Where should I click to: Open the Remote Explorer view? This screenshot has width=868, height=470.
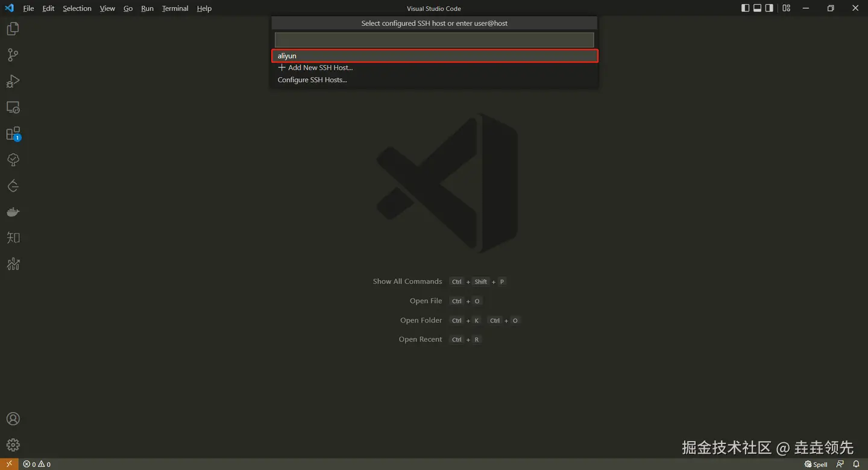click(13, 107)
